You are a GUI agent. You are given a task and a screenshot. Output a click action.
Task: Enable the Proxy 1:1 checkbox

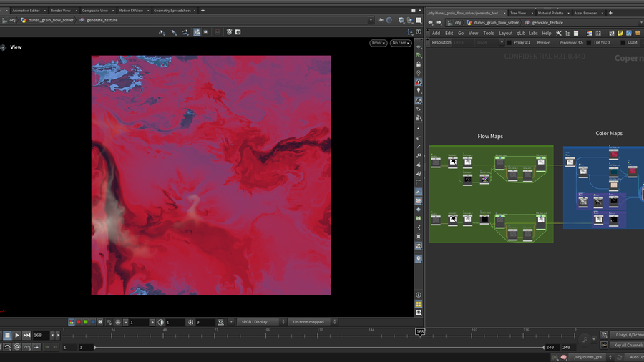(x=509, y=42)
